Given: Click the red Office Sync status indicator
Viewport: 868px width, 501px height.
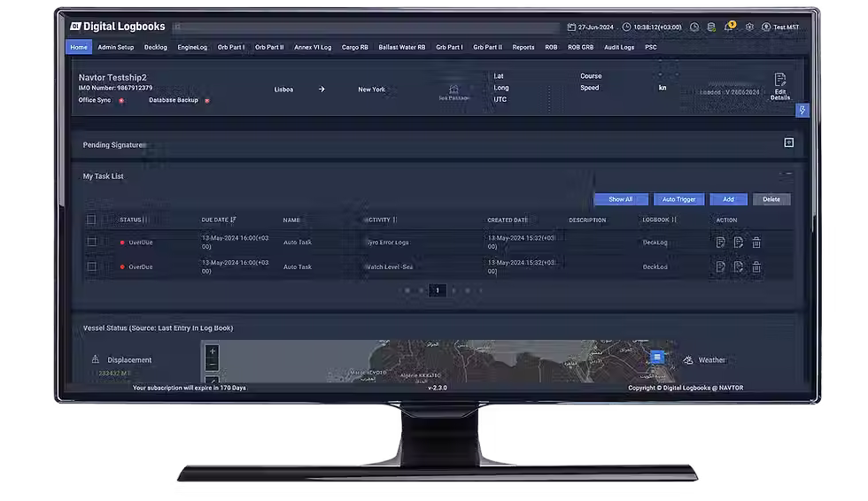Looking at the screenshot, I should (x=121, y=101).
